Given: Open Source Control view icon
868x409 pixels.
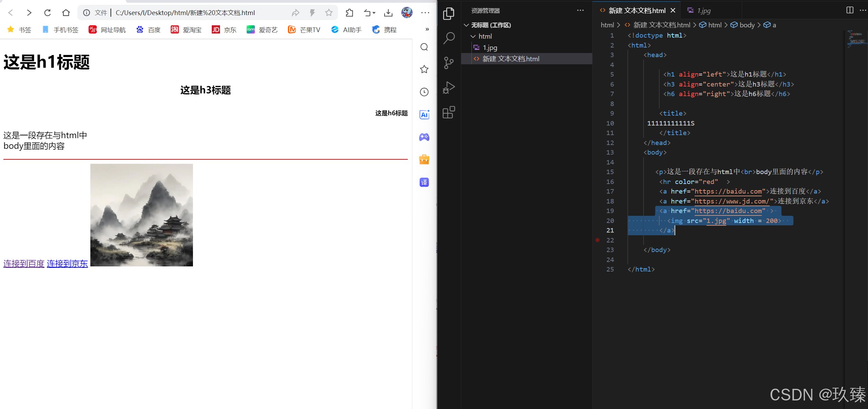Looking at the screenshot, I should click(x=449, y=63).
